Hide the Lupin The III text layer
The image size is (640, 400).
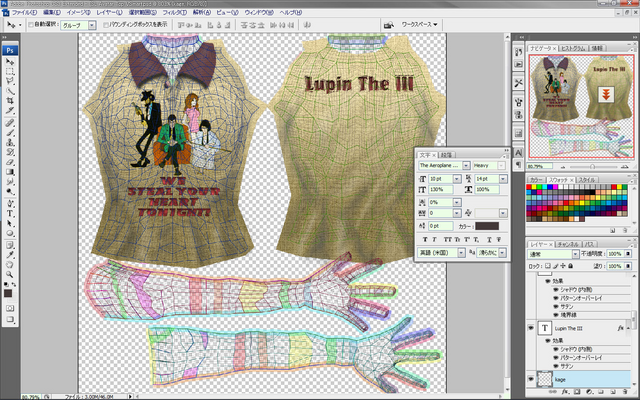tap(531, 328)
